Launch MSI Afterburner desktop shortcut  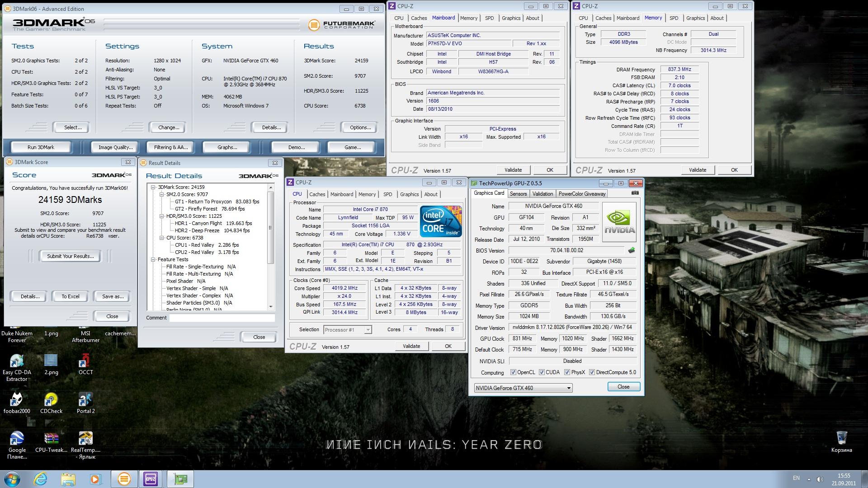click(85, 336)
